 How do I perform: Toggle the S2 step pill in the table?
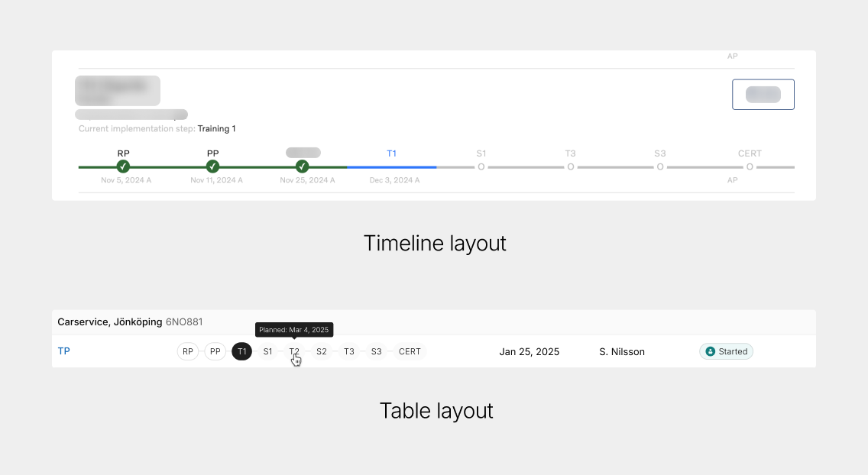pyautogui.click(x=321, y=351)
